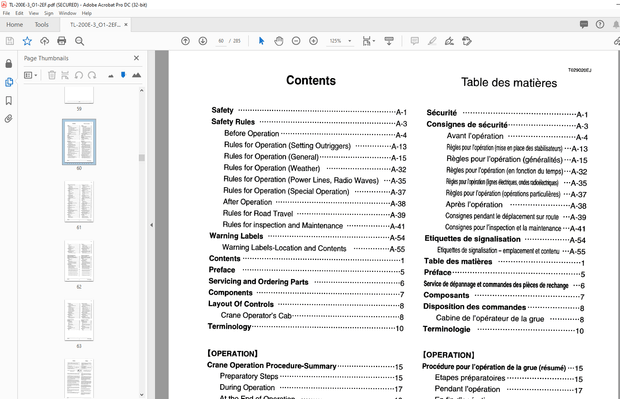Open notifications bell icon
620x399 pixels.
point(616,25)
